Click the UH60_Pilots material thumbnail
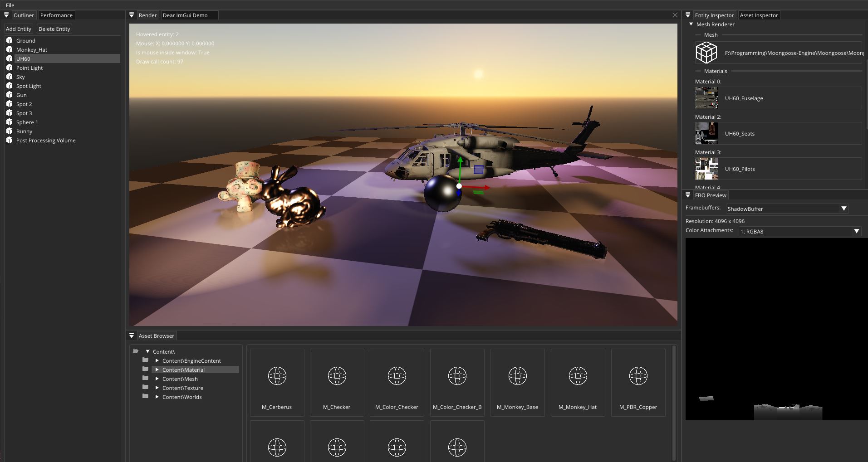The width and height of the screenshot is (868, 462). (706, 169)
